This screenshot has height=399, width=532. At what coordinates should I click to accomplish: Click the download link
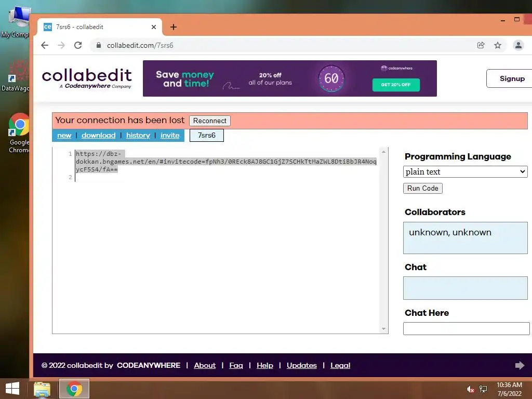tap(98, 136)
